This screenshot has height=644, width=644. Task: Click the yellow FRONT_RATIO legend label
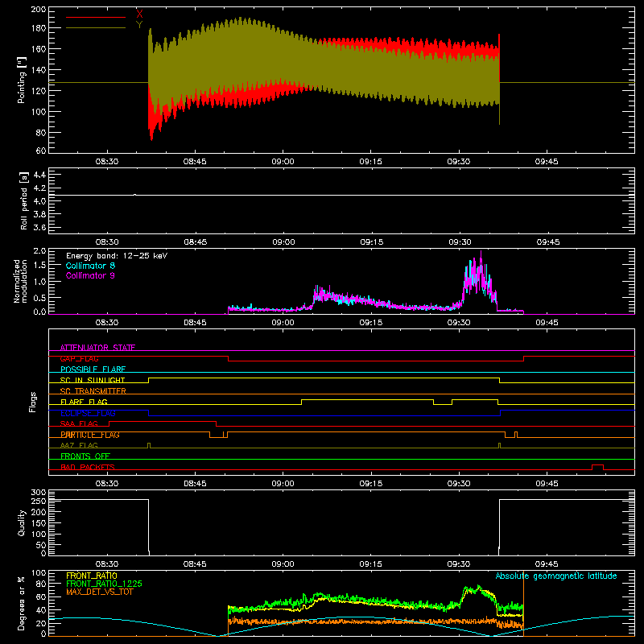click(x=92, y=576)
